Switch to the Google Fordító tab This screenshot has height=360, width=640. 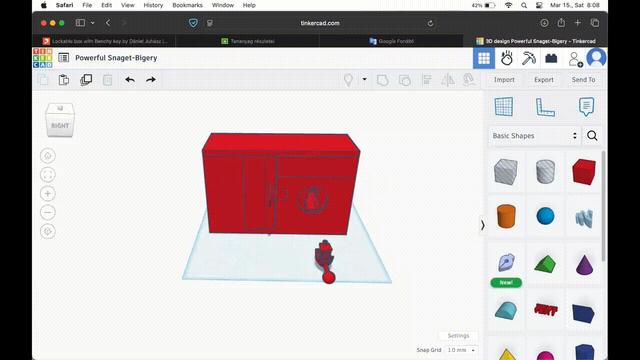tap(391, 41)
